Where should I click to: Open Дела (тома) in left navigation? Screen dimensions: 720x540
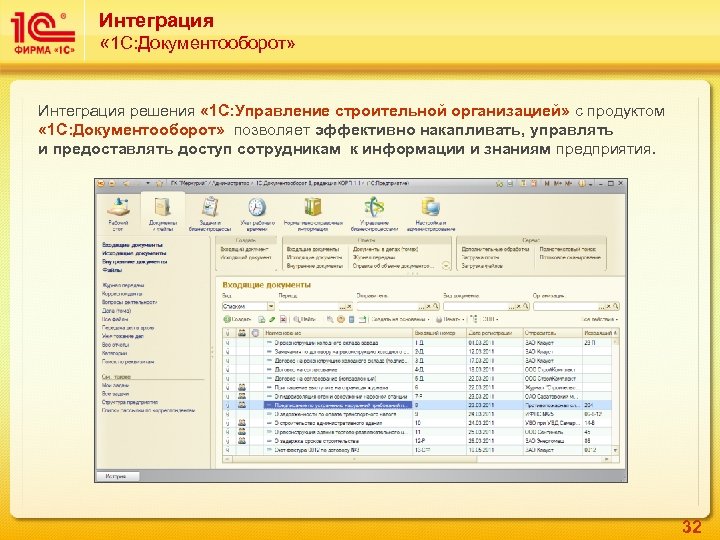(116, 311)
